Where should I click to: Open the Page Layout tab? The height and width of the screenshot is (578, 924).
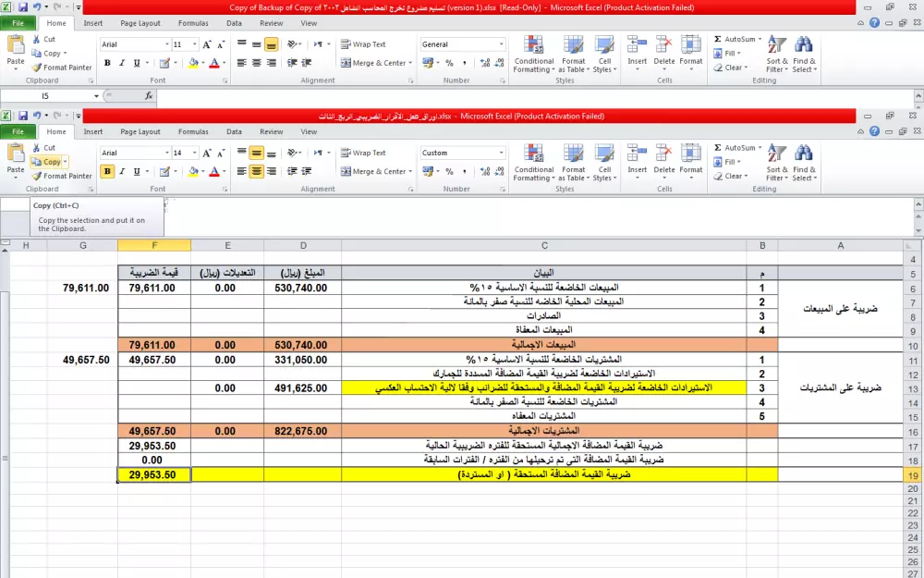pyautogui.click(x=140, y=130)
